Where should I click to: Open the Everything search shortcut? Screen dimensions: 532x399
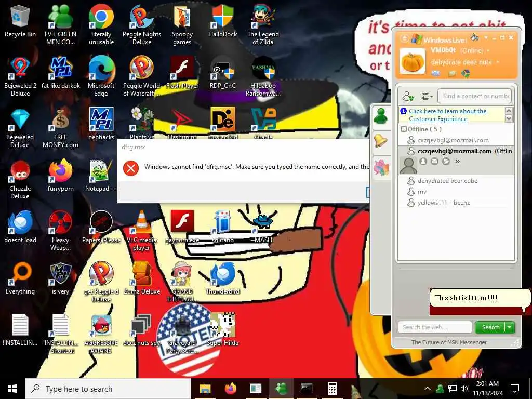(20, 278)
